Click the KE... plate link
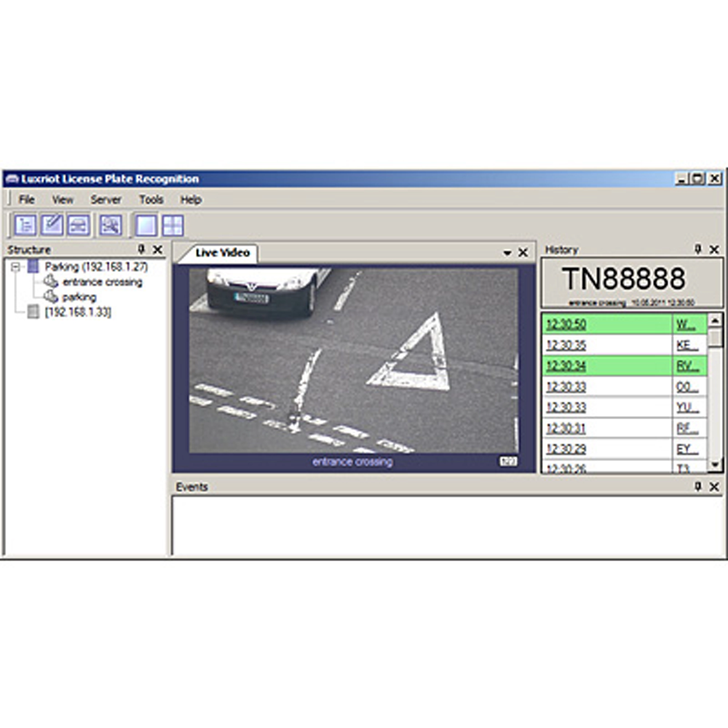 (x=687, y=345)
